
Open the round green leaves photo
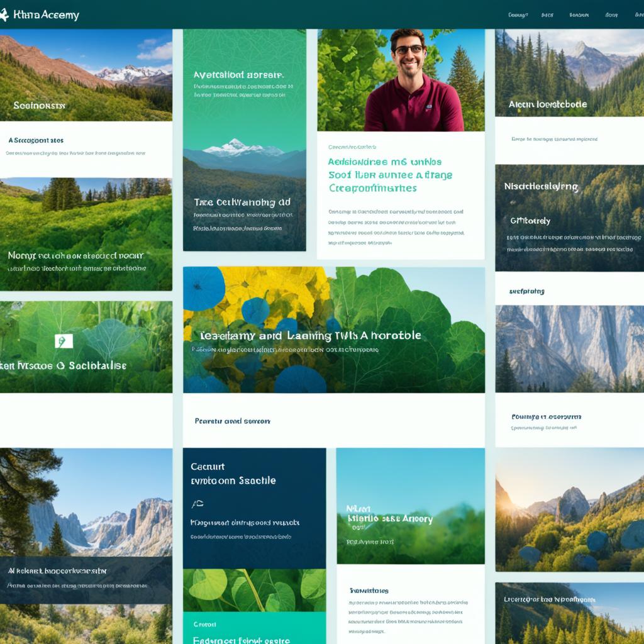point(254,590)
